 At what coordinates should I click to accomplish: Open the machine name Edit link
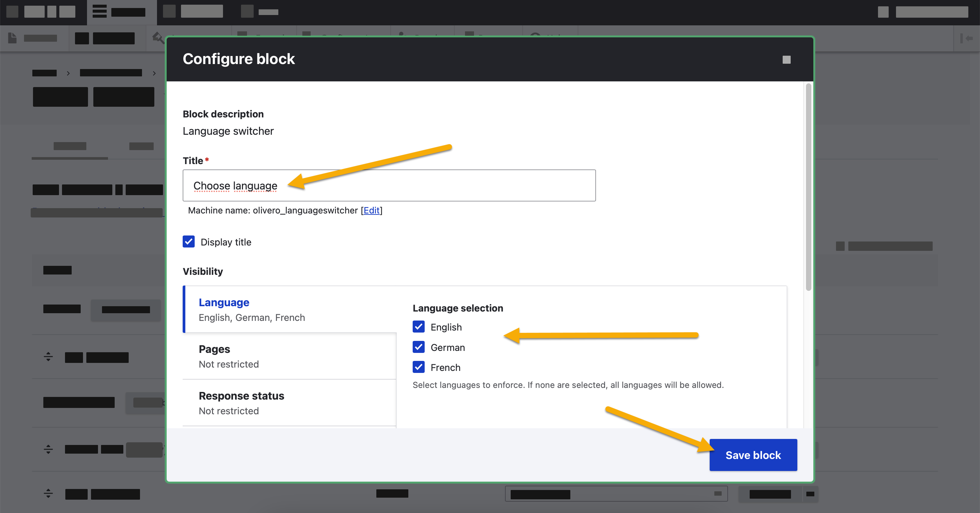pos(371,210)
